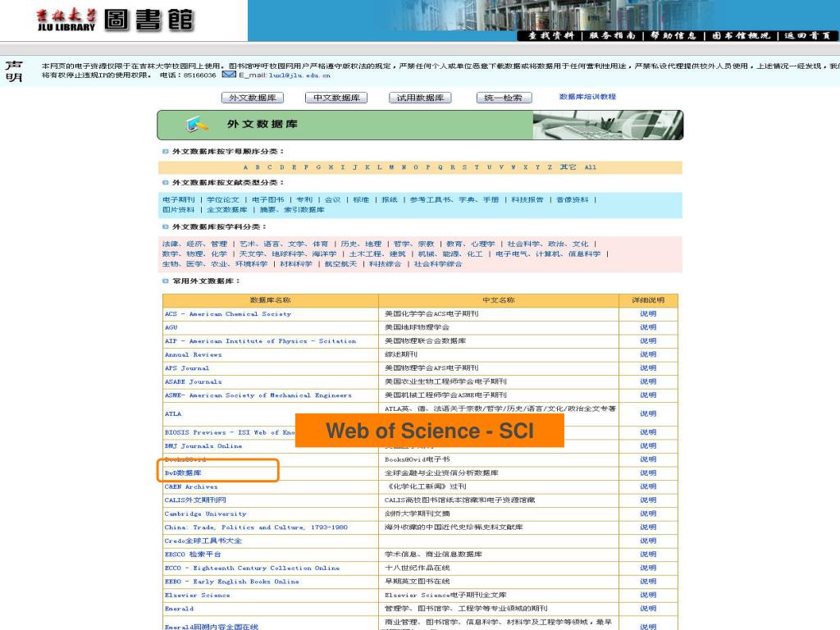Open the 数学、物理、化学 subject link
This screenshot has height=630, width=840.
pyautogui.click(x=195, y=254)
